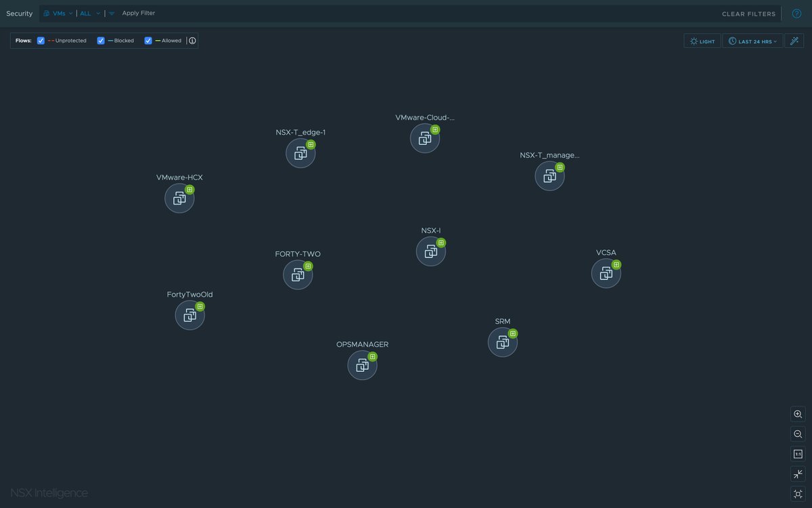812x508 pixels.
Task: Open the help question mark icon
Action: [796, 14]
